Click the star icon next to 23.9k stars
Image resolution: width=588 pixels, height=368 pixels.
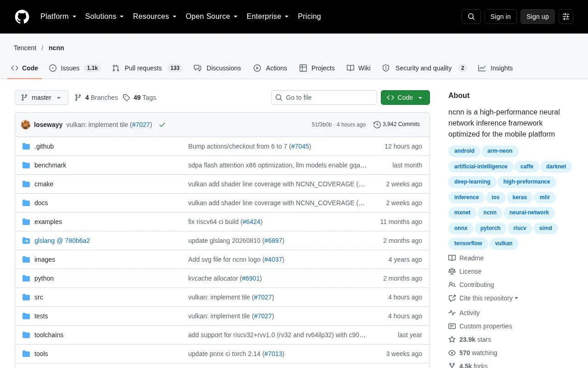coord(452,339)
